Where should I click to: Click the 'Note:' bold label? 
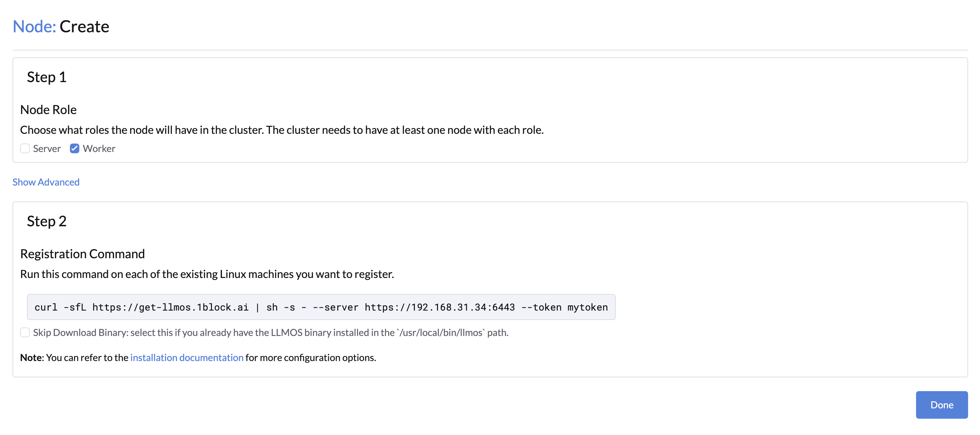pos(32,358)
